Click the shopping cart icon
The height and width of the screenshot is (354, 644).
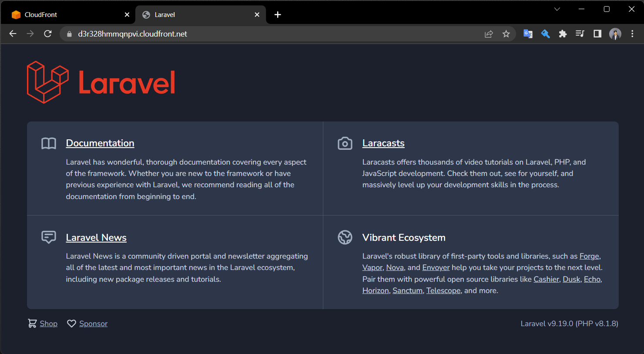pyautogui.click(x=32, y=323)
